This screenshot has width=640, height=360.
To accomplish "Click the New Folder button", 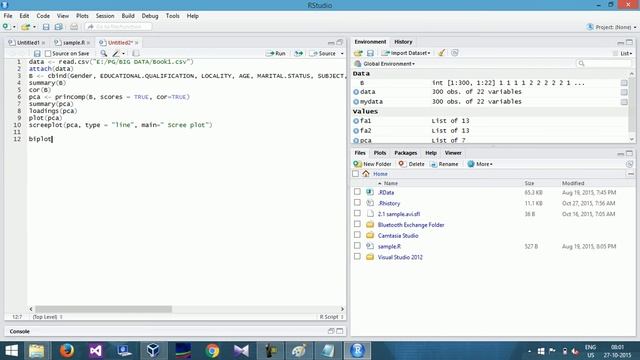I will click(x=372, y=164).
